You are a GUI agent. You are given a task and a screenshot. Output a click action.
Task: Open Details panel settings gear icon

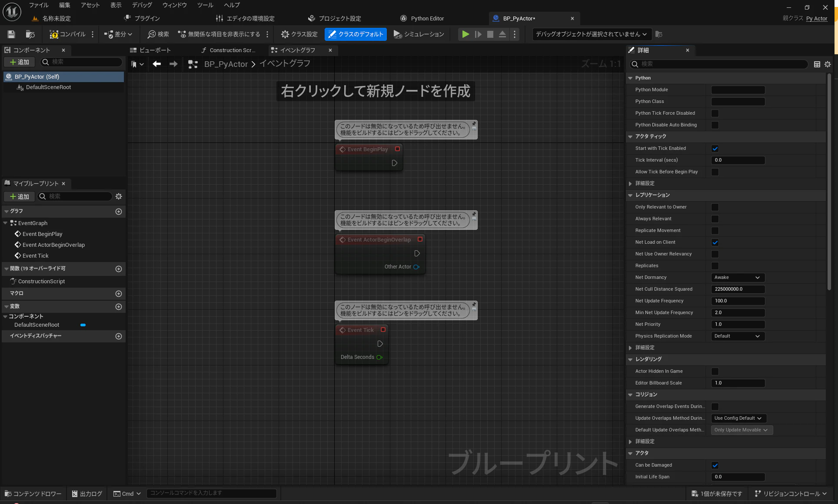828,64
